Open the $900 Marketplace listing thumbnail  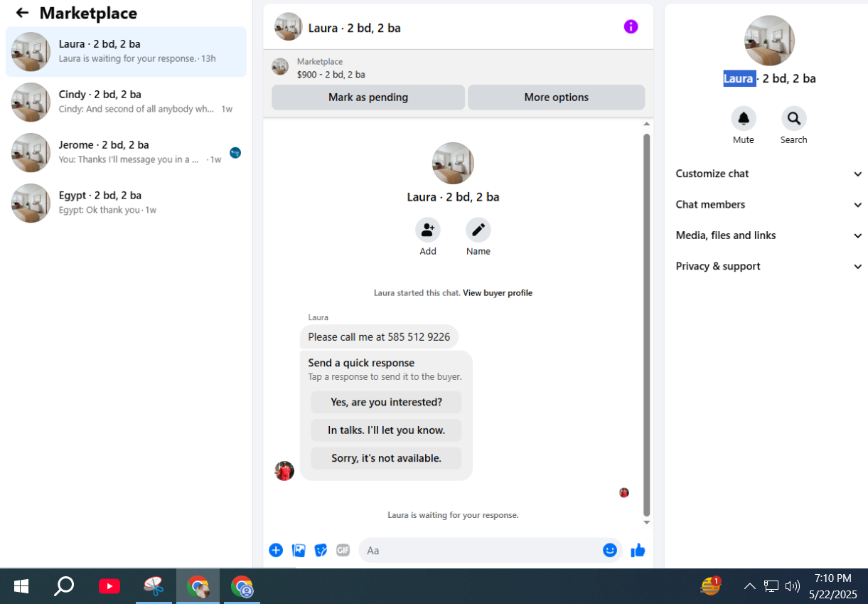click(280, 67)
